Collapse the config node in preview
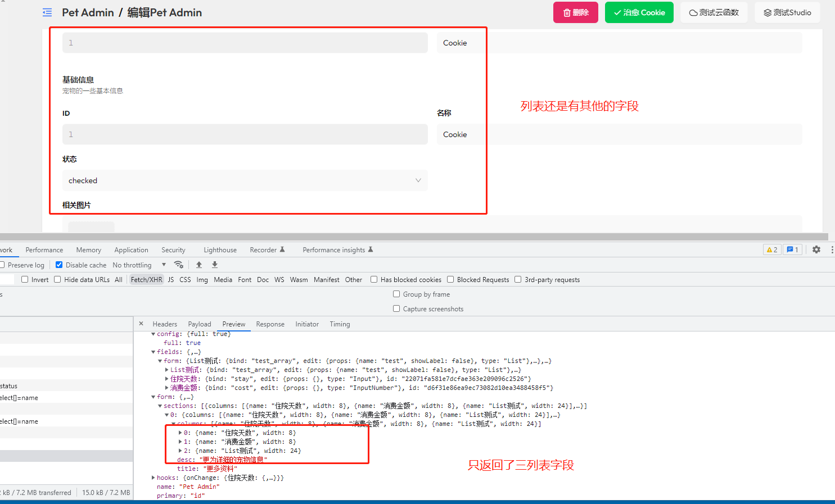The height and width of the screenshot is (504, 835). click(153, 334)
